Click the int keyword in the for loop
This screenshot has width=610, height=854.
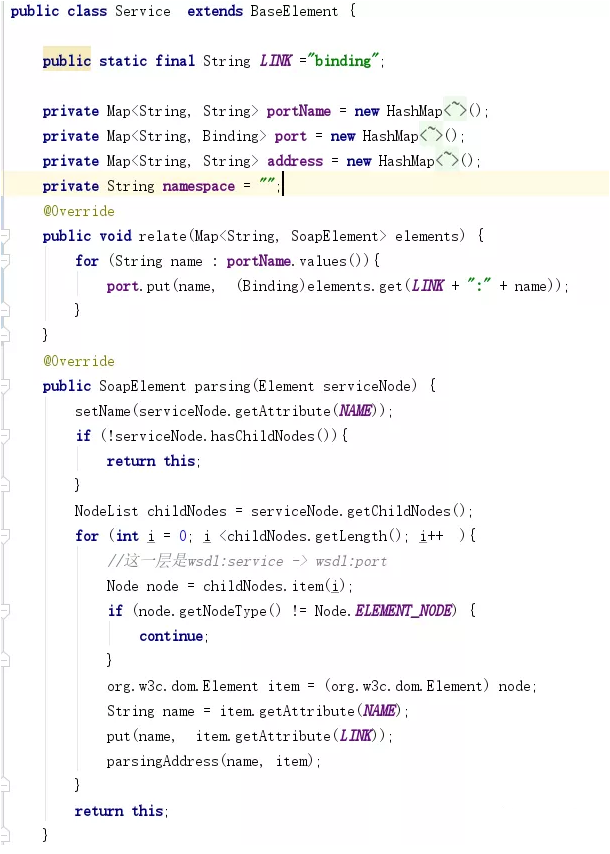click(127, 536)
